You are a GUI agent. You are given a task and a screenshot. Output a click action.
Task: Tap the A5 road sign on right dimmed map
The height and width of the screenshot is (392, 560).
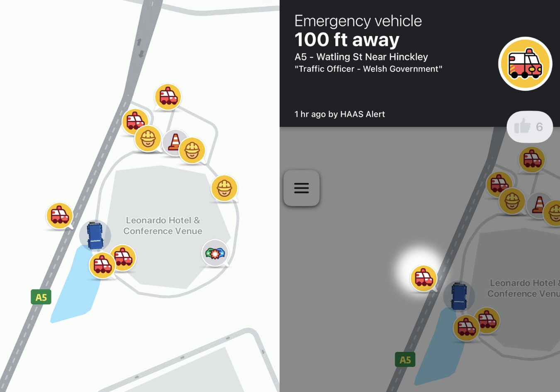click(405, 360)
